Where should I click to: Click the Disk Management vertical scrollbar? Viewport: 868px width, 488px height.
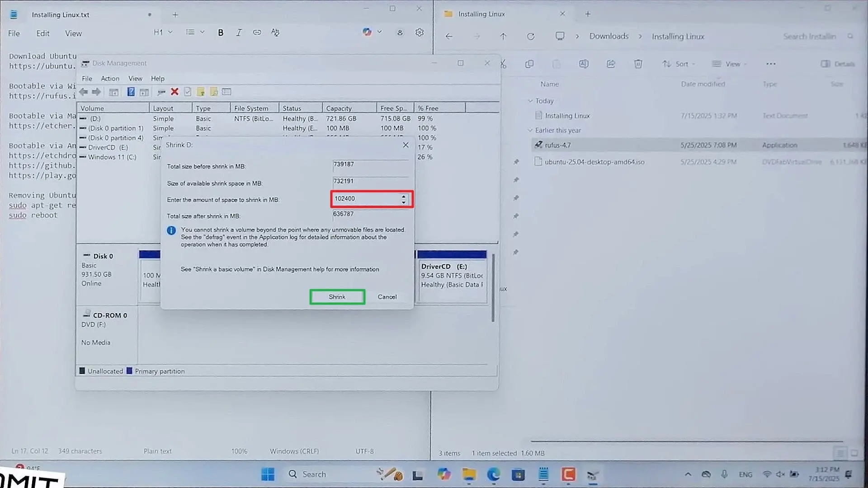click(x=493, y=288)
